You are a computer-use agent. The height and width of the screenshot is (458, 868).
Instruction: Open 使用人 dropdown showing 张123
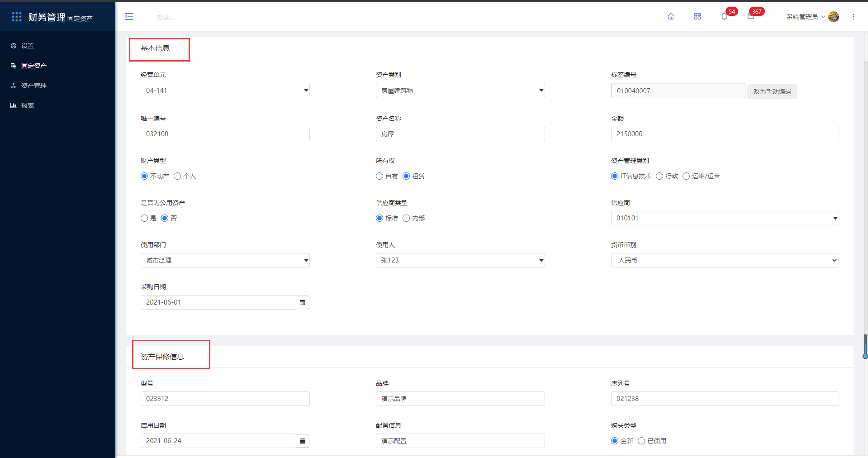(460, 260)
